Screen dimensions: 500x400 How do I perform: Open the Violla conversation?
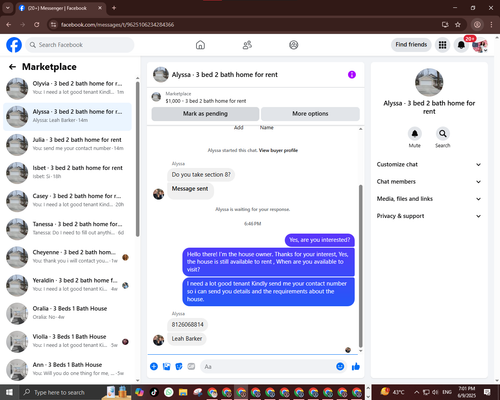pyautogui.click(x=67, y=341)
